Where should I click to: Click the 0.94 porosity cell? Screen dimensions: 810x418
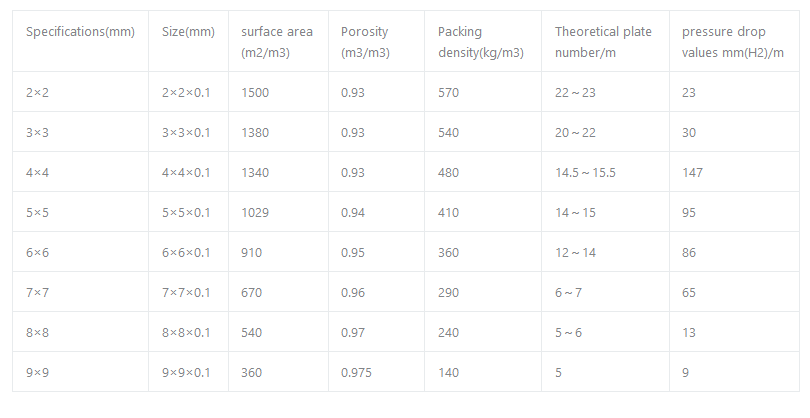(x=353, y=212)
